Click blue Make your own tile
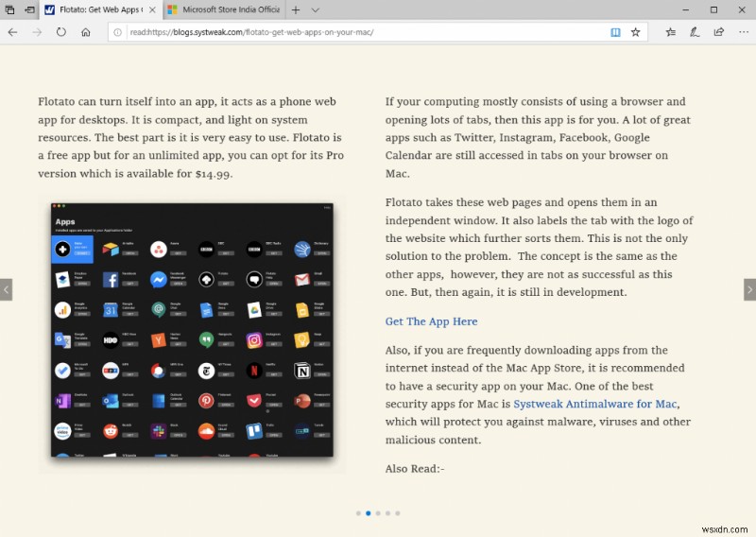756x537 pixels. pyautogui.click(x=73, y=249)
